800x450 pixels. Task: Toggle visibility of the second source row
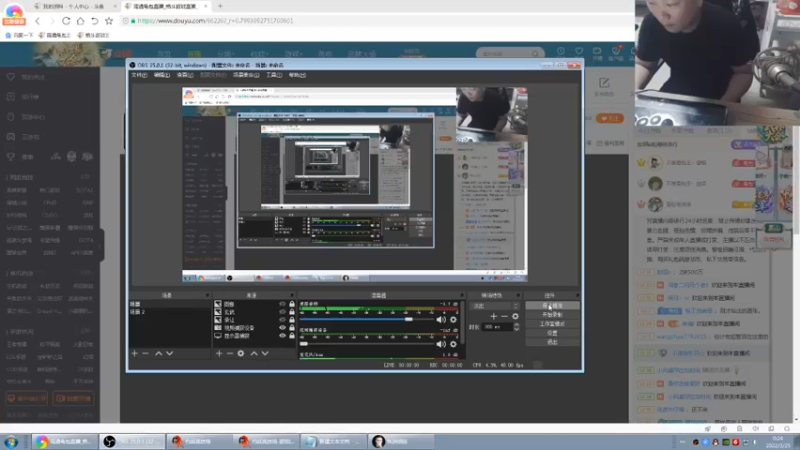[x=282, y=312]
